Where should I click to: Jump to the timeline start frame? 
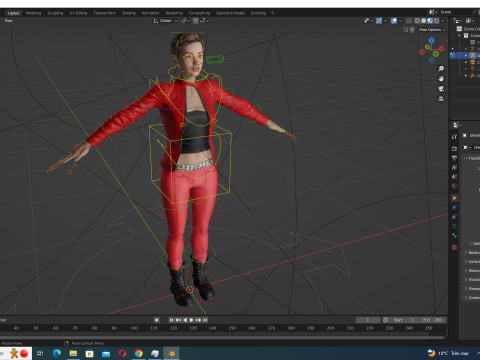(171, 320)
